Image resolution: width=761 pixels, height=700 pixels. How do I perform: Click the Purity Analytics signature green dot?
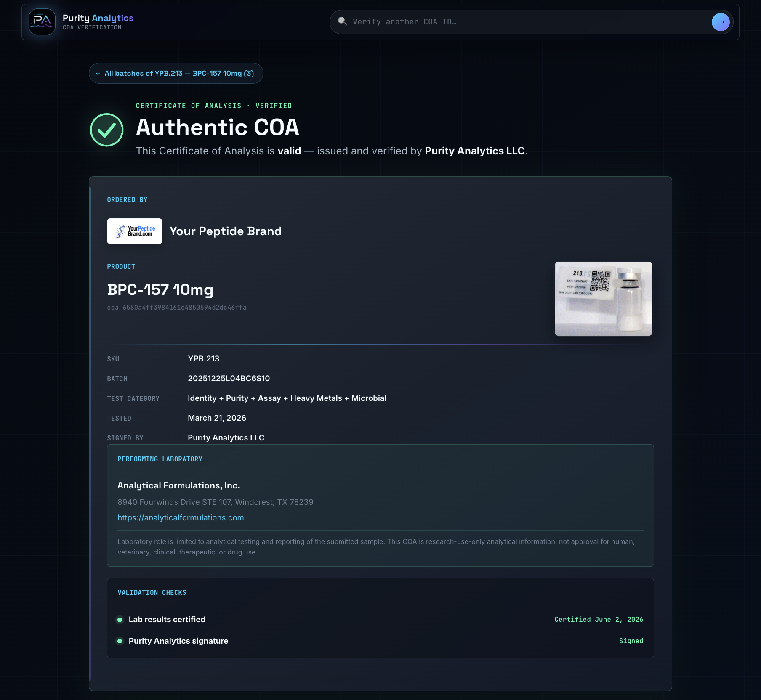pyautogui.click(x=120, y=641)
